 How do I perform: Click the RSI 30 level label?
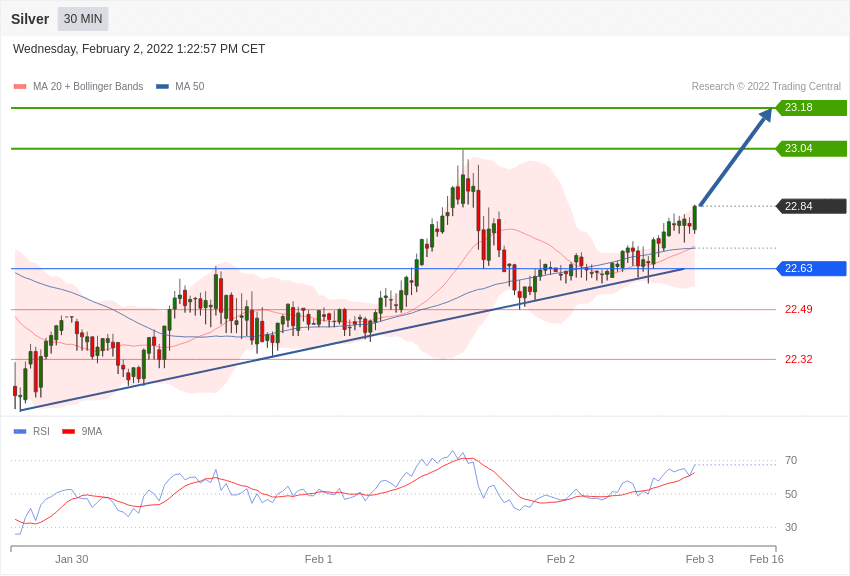(791, 527)
